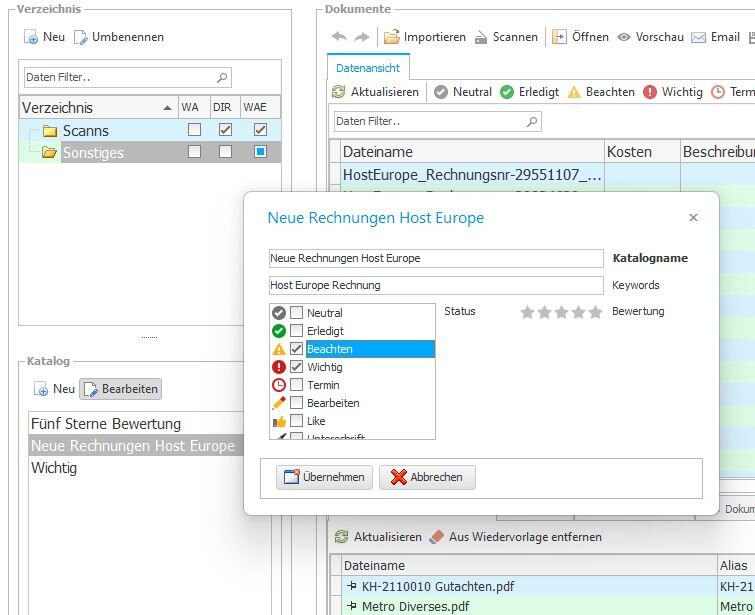Screen dimensions: 755x615
Task: Click the WAE column header
Action: click(260, 107)
